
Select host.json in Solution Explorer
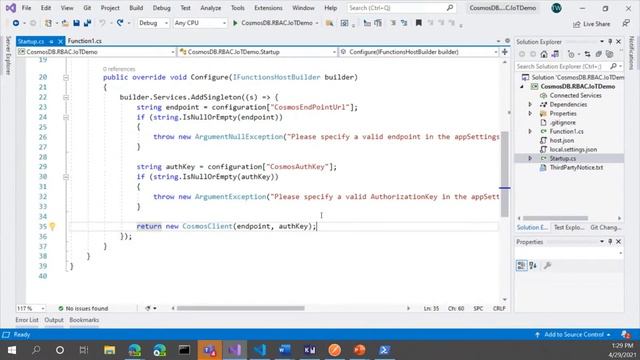coord(561,140)
